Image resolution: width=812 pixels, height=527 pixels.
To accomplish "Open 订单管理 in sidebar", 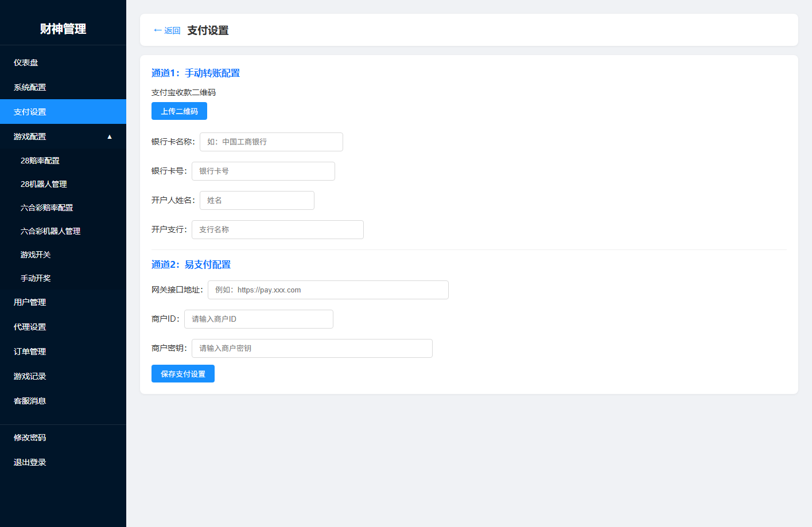I will coord(63,352).
